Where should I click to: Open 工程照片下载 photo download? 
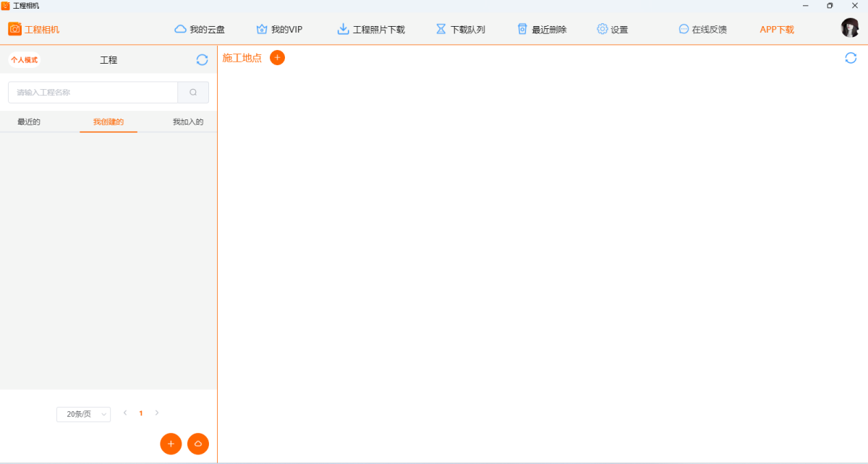pos(371,30)
